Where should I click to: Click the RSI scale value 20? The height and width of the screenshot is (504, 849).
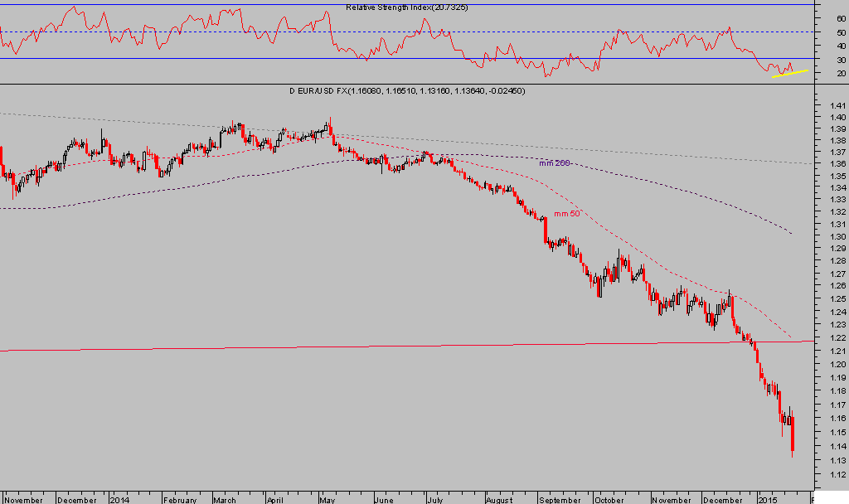[x=842, y=74]
